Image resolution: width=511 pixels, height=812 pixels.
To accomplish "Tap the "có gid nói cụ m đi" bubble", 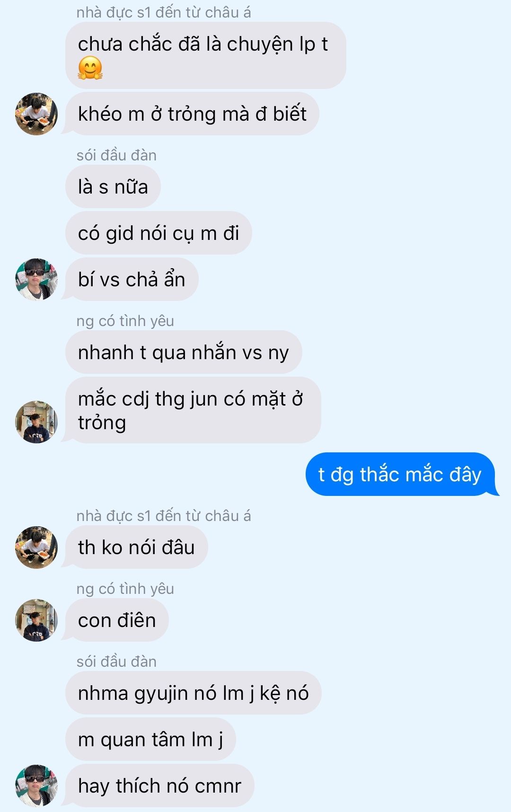I will (x=159, y=233).
